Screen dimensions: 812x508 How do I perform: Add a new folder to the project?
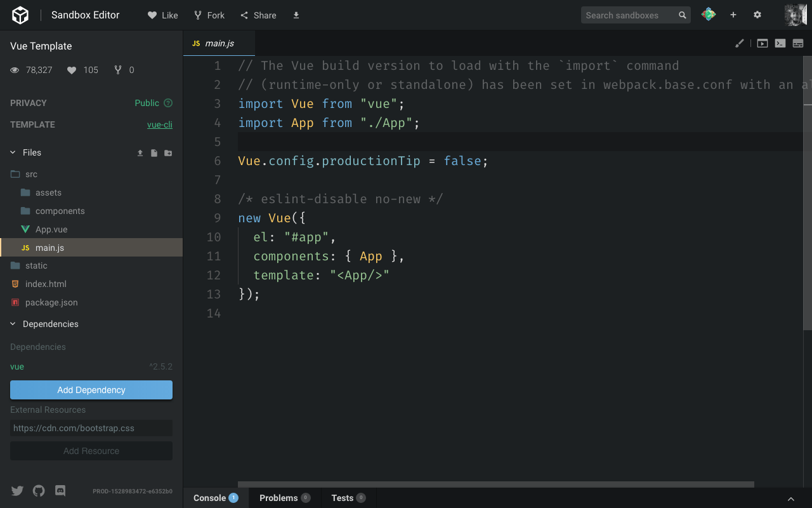coord(167,152)
